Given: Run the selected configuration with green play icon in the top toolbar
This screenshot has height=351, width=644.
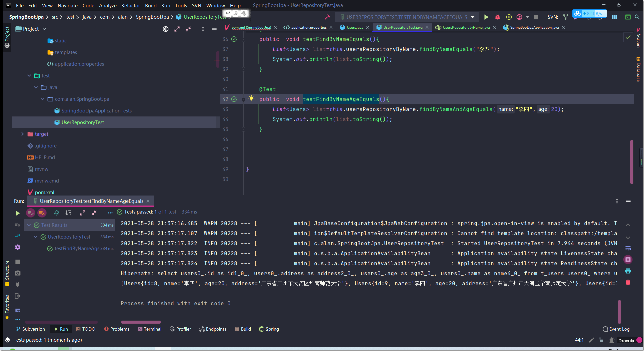Looking at the screenshot, I should coord(486,17).
